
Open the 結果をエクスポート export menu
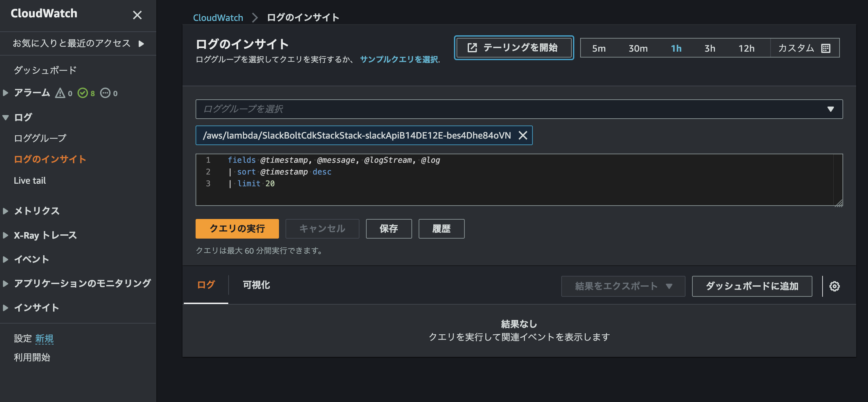click(x=623, y=286)
